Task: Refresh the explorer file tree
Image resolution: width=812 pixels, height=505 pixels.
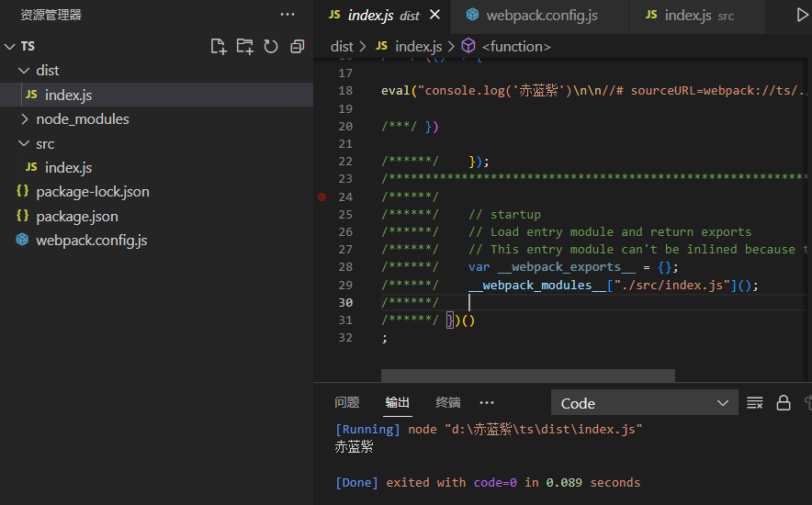Action: click(271, 47)
